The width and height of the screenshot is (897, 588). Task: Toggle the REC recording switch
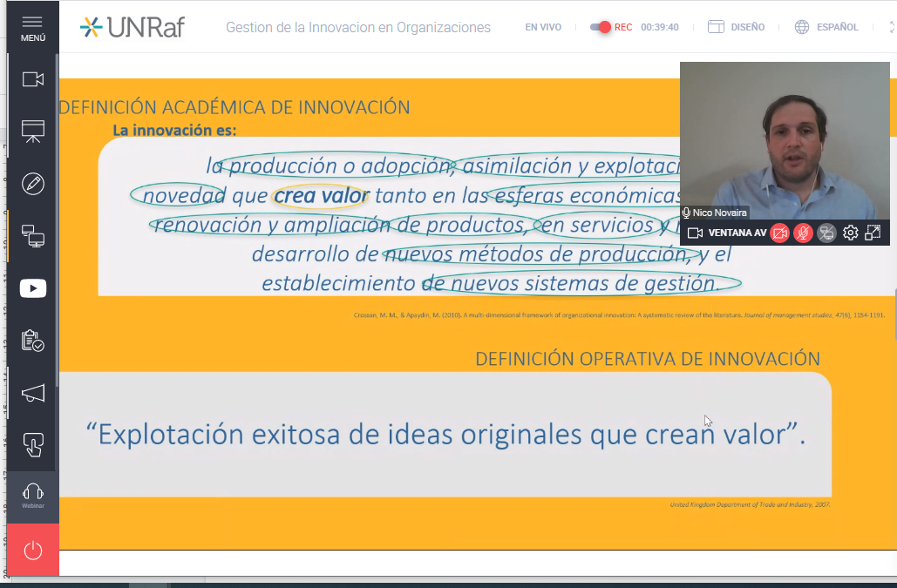(x=601, y=27)
